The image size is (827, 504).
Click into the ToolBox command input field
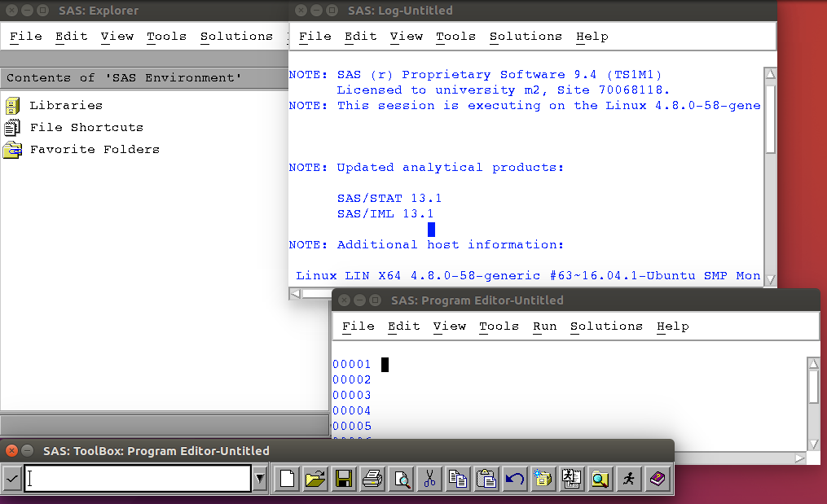(x=138, y=478)
